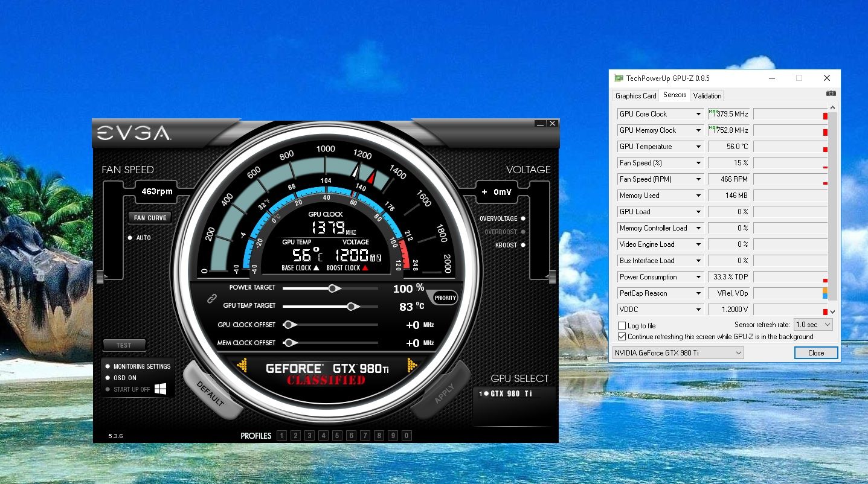Select profile slot 1
This screenshot has width=868, height=484.
click(281, 436)
